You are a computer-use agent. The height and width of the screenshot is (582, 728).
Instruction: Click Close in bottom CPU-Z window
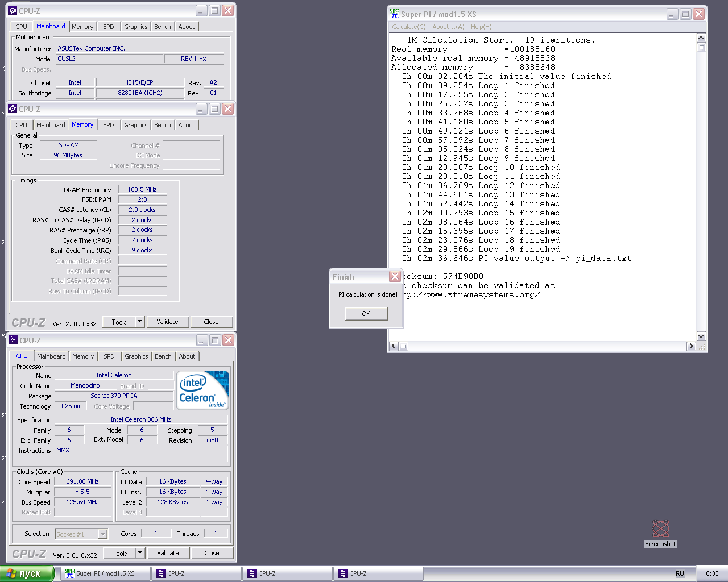212,553
